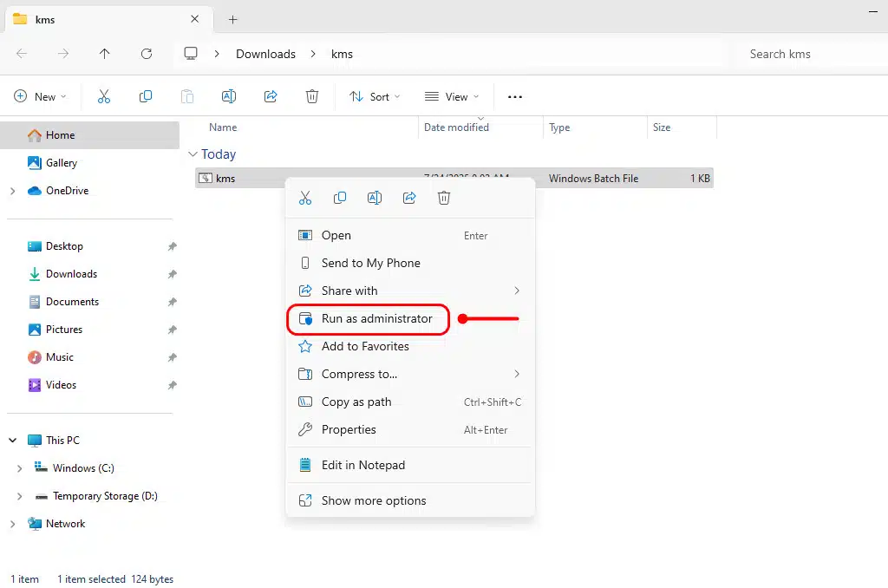Click the Copy icon in the context menu

click(x=340, y=198)
